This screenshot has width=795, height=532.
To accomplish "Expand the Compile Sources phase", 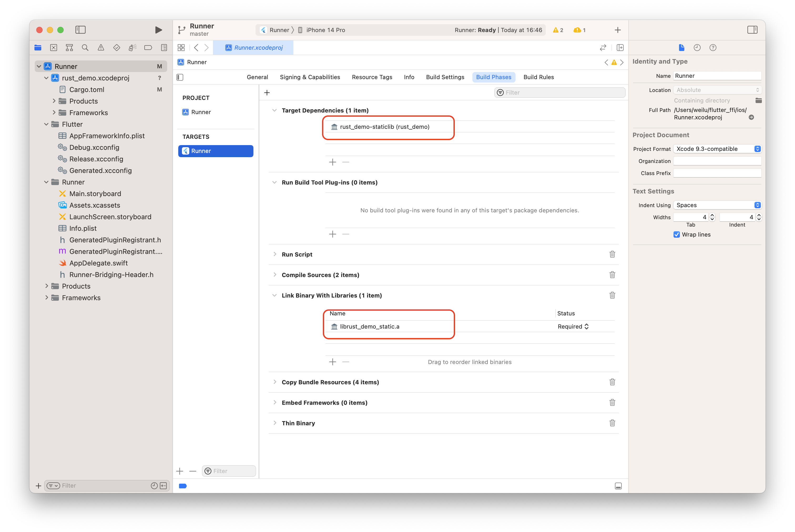I will (274, 275).
